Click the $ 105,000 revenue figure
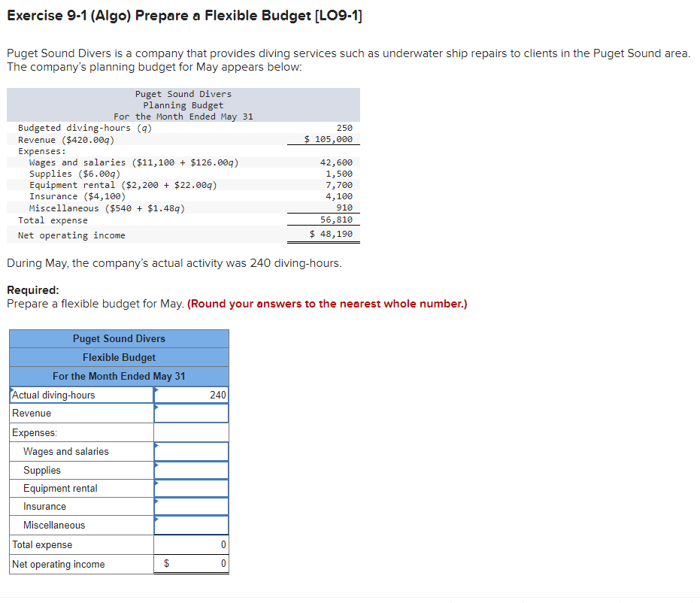The width and height of the screenshot is (700, 603). click(x=329, y=139)
